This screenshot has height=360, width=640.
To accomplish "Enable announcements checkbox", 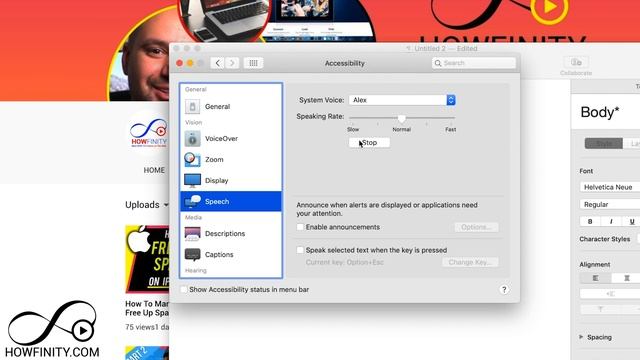I will click(300, 227).
